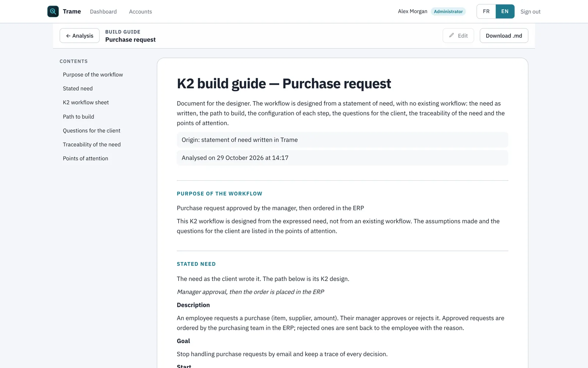The height and width of the screenshot is (368, 588).
Task: Jump to Points of attention section
Action: pos(86,159)
